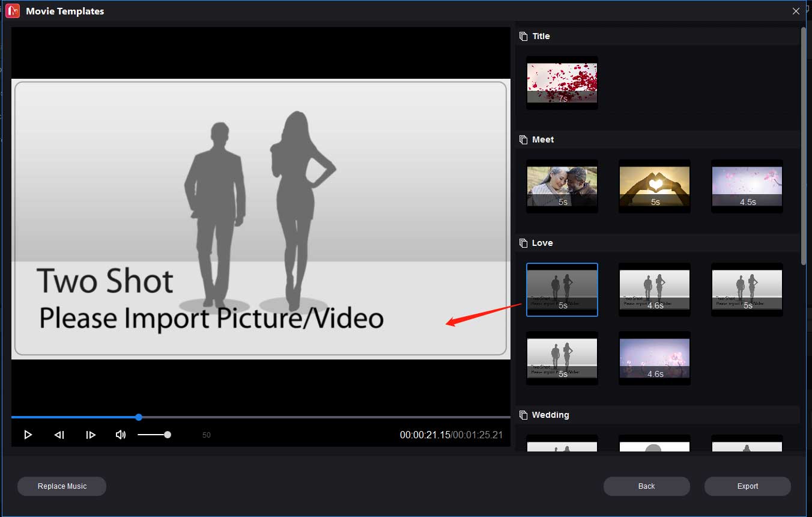This screenshot has height=517, width=812.
Task: Click the blue playhead on the progress bar
Action: coord(139,417)
